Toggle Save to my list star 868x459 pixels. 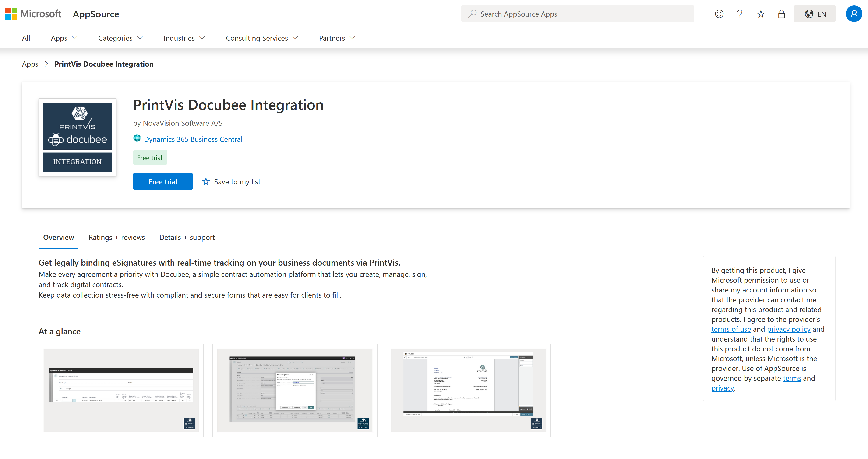coord(206,181)
